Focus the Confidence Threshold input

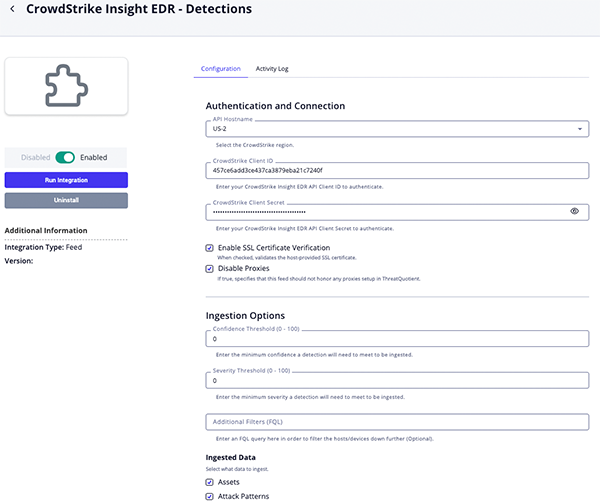pyautogui.click(x=397, y=339)
